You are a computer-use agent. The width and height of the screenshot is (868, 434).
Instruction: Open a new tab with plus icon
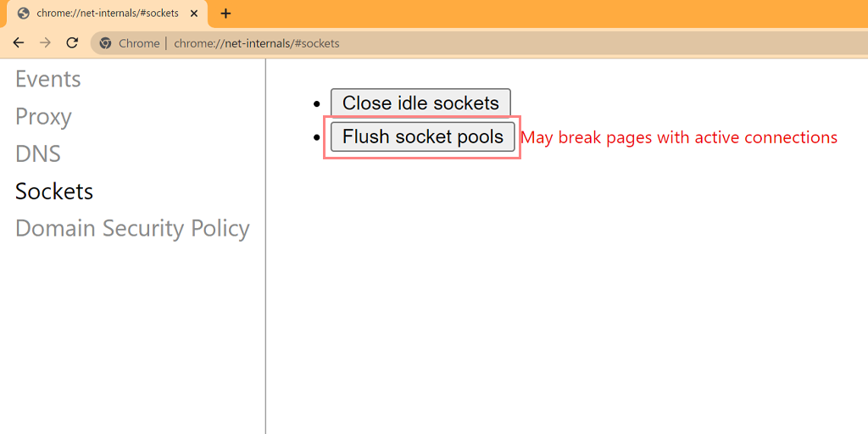225,14
